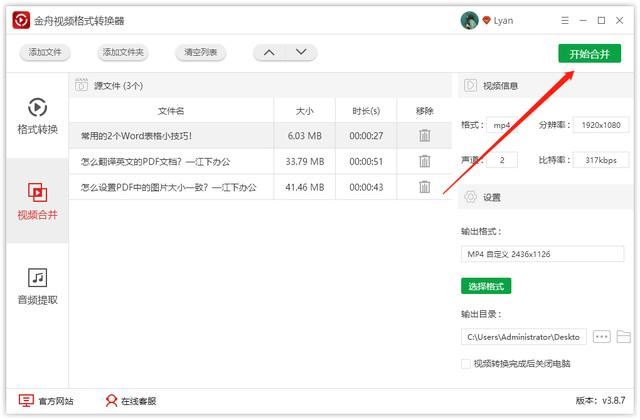The image size is (640, 420).
Task: Click 清空列表 button
Action: click(x=200, y=52)
